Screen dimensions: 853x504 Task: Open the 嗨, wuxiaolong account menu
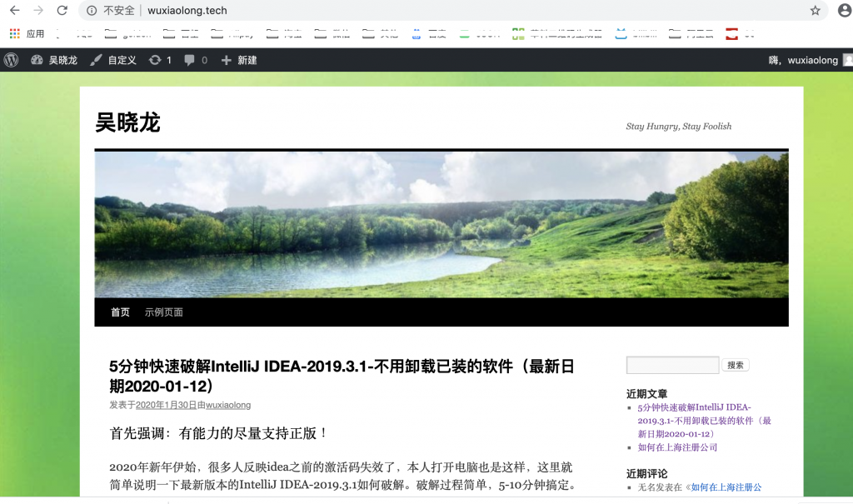(x=810, y=60)
